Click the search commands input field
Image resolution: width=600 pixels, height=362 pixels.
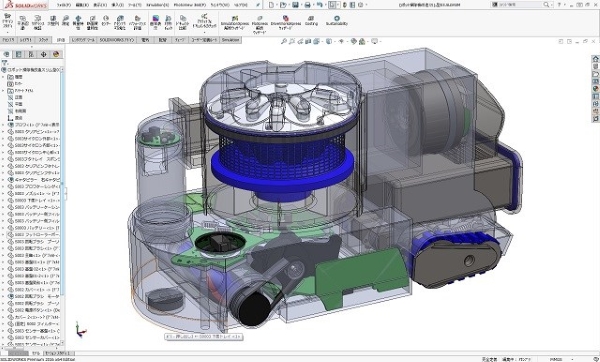[520, 5]
